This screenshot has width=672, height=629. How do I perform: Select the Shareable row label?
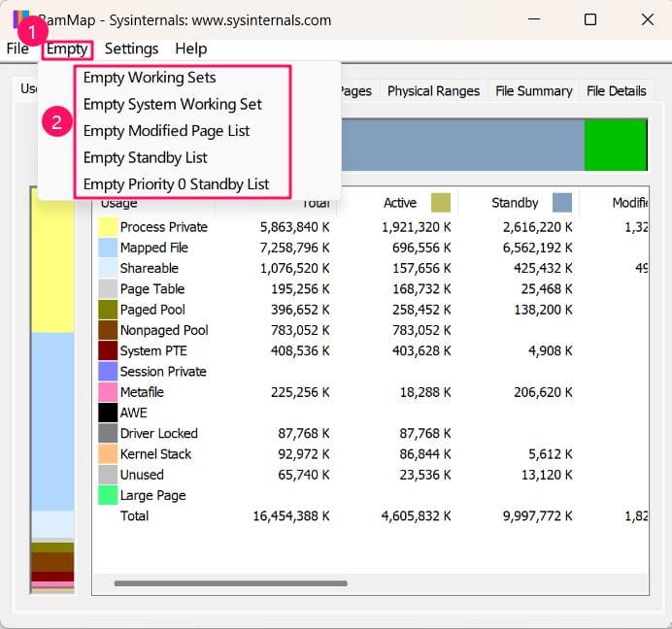coord(150,268)
